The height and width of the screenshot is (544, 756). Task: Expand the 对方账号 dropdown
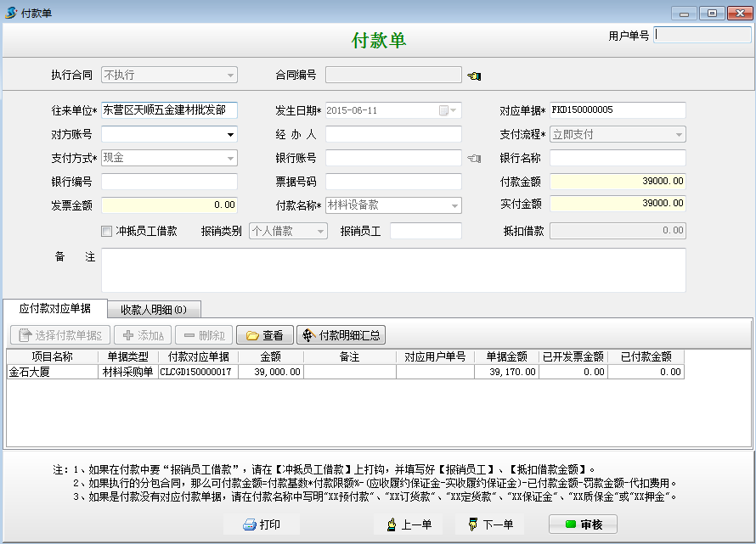point(230,134)
